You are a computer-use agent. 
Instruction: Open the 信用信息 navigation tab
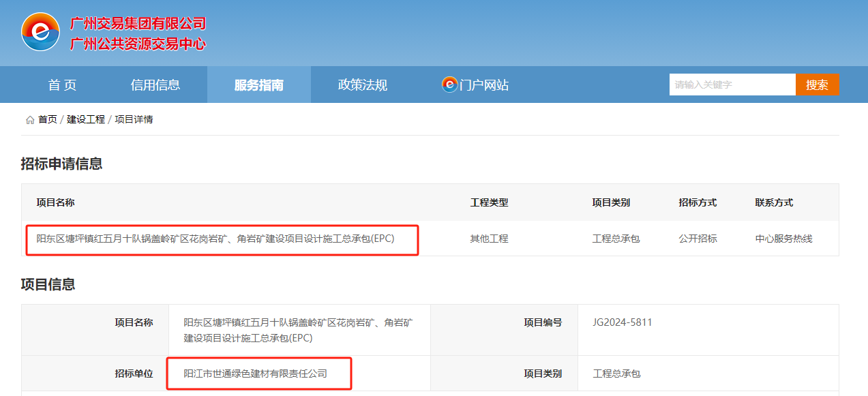155,85
